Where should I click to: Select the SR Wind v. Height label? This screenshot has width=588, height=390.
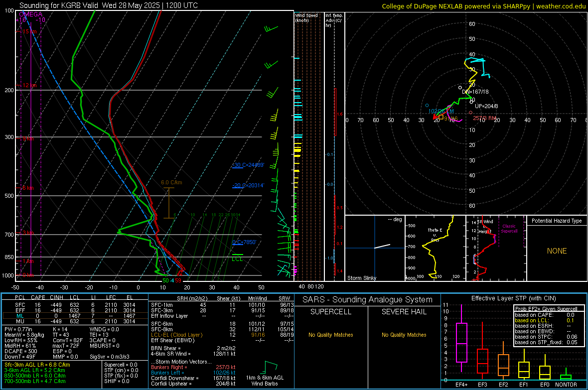point(485,227)
